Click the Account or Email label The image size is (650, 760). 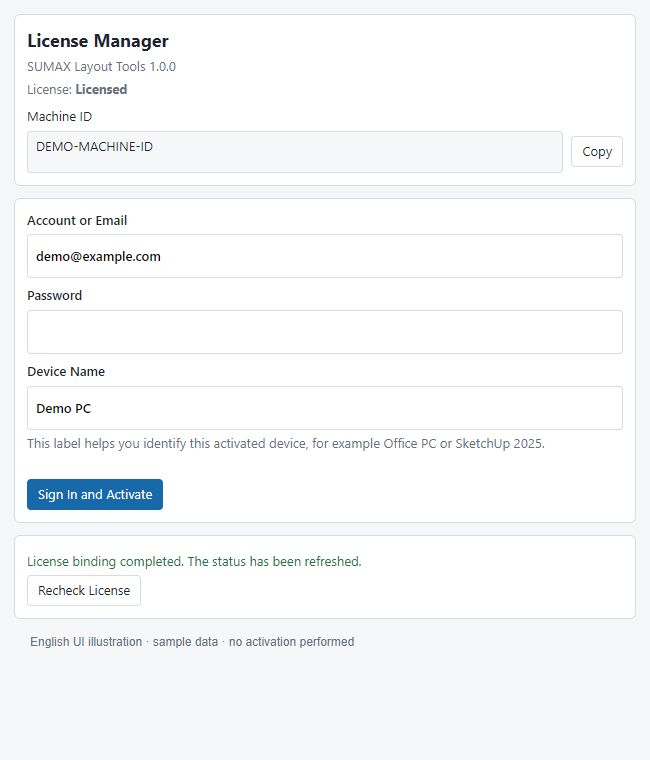click(x=77, y=221)
